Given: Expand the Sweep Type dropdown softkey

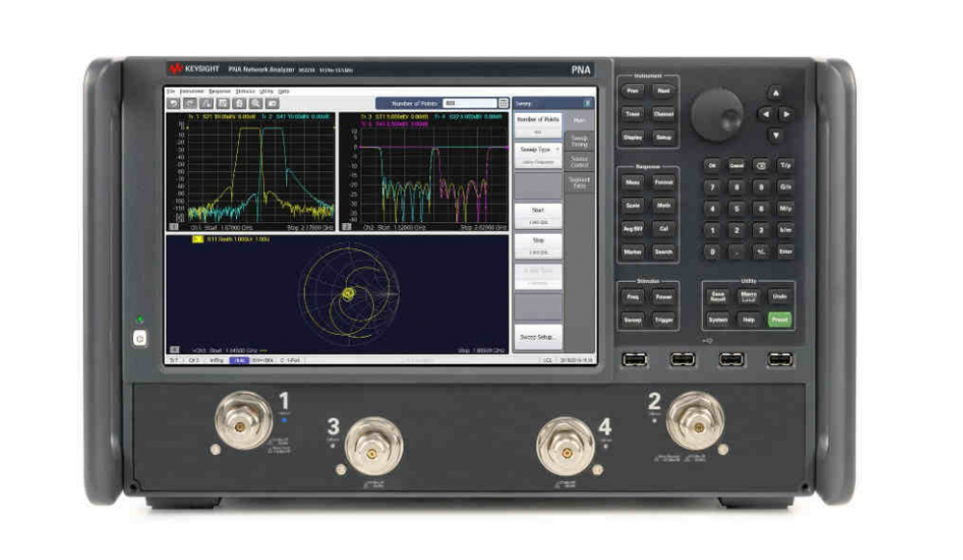Looking at the screenshot, I should point(538,155).
